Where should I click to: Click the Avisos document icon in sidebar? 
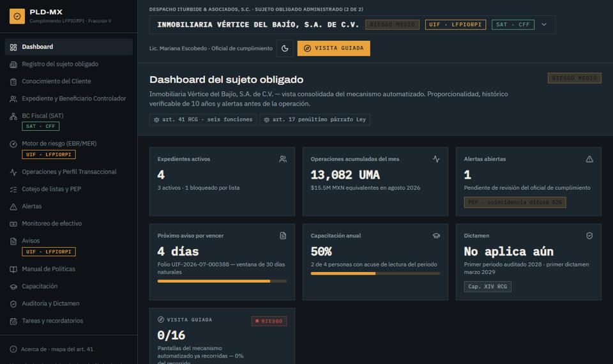(x=13, y=241)
